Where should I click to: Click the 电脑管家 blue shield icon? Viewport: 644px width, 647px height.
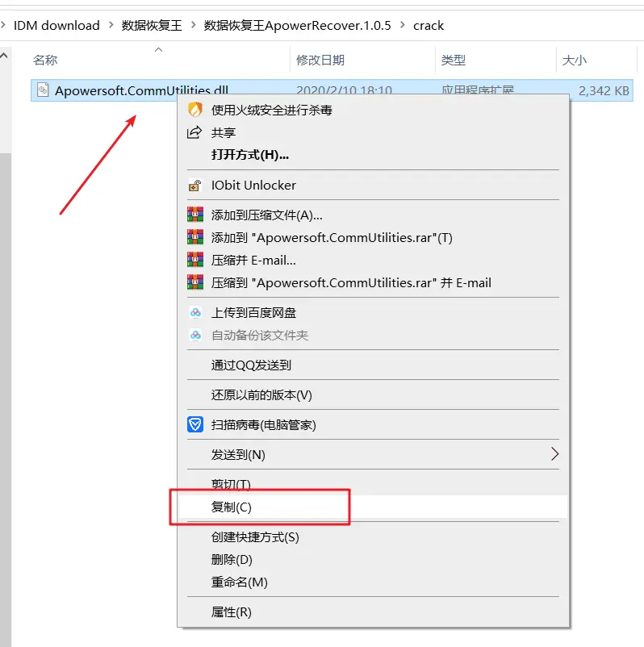click(x=194, y=424)
